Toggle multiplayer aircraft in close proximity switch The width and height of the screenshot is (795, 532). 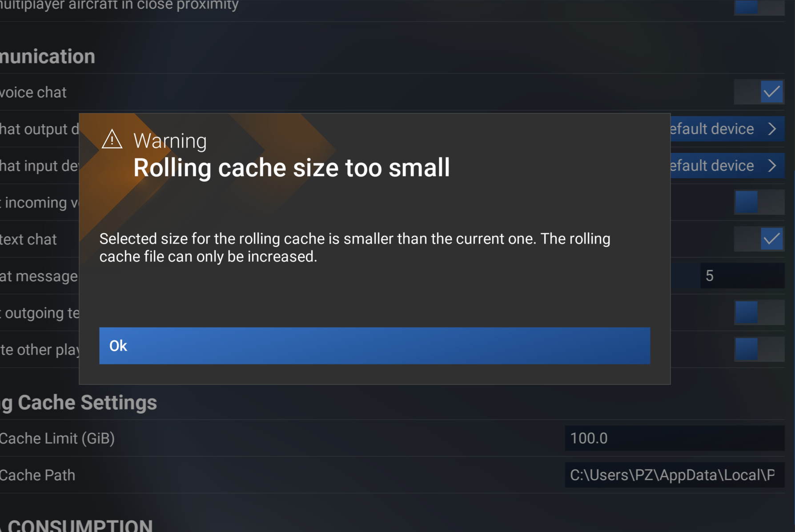[759, 7]
